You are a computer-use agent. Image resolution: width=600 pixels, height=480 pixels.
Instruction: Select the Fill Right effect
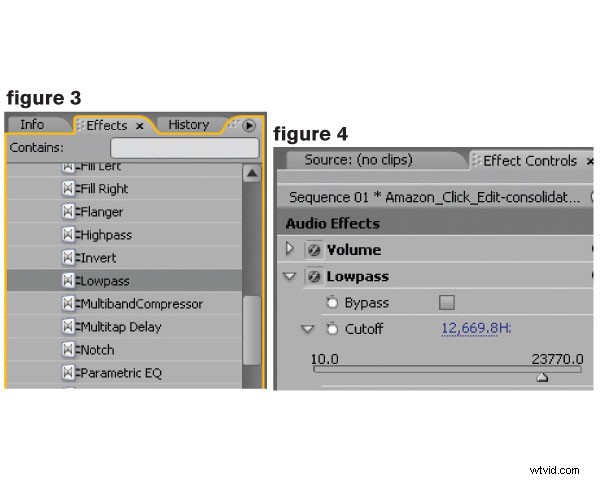[124, 189]
